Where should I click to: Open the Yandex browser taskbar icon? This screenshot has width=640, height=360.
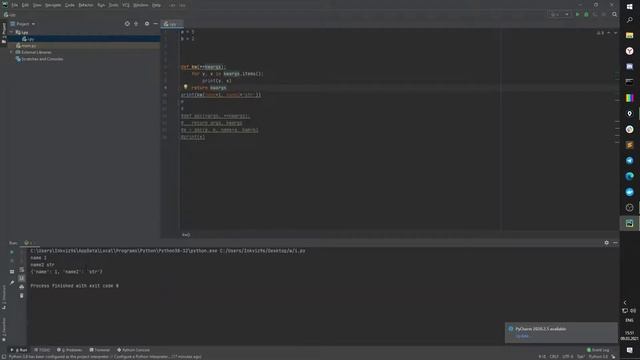(629, 51)
